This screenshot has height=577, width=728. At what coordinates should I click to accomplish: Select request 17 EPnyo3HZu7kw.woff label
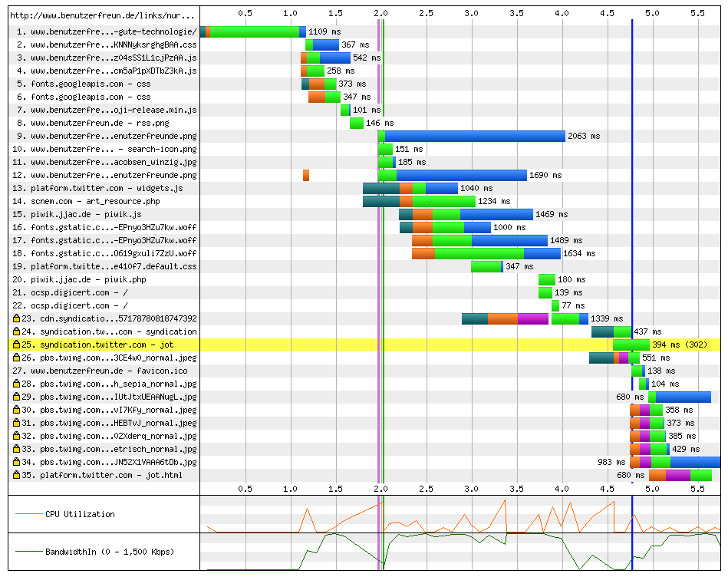pos(104,240)
